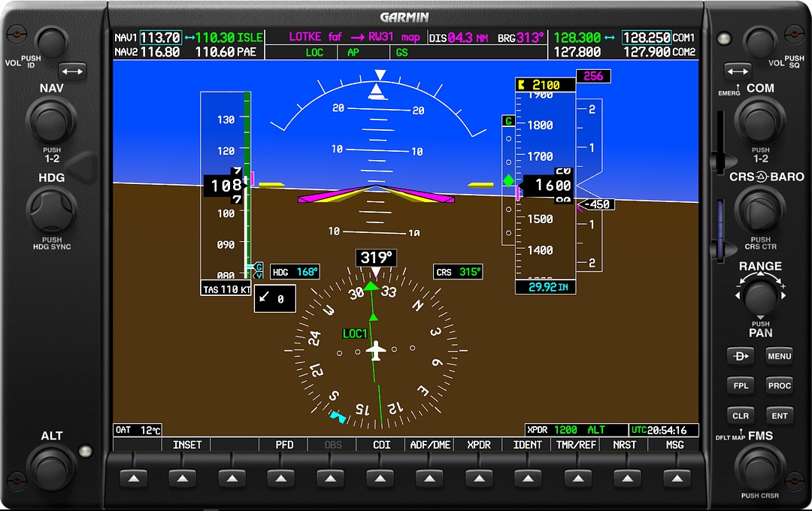Open procedures with the PROC button
812x511 pixels.
(x=779, y=386)
